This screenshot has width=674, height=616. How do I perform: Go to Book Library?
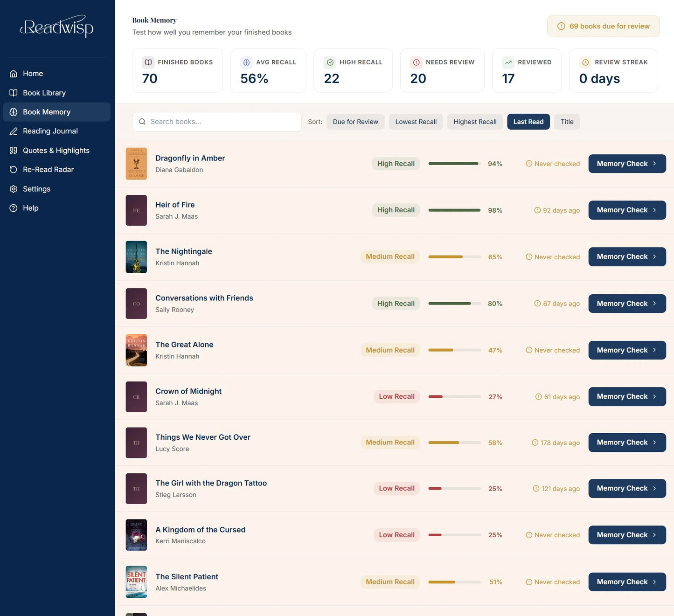click(56, 93)
